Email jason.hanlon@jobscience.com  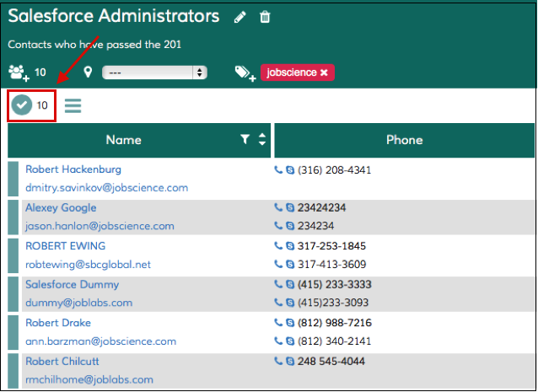click(x=100, y=226)
